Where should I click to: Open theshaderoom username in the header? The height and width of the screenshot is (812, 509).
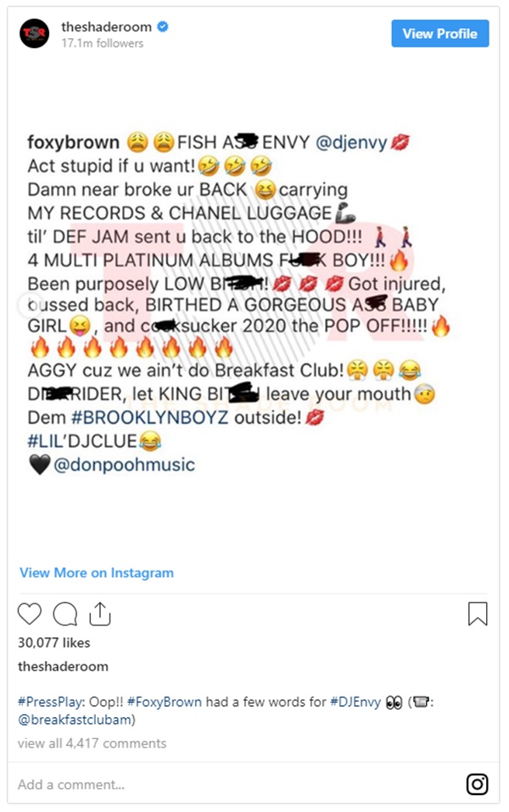pyautogui.click(x=106, y=26)
